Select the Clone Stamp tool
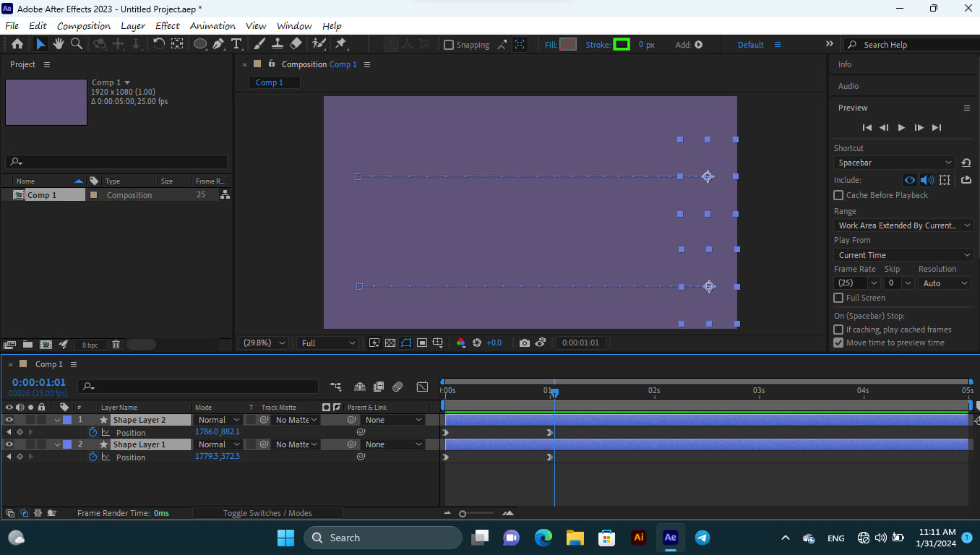Screen dimensions: 980x555 (x=278, y=44)
